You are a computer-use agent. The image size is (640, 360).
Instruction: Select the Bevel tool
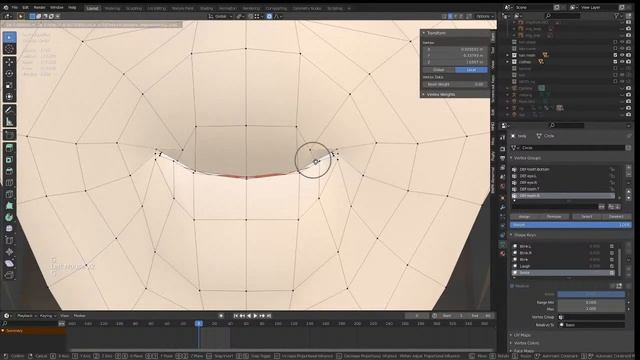click(9, 171)
